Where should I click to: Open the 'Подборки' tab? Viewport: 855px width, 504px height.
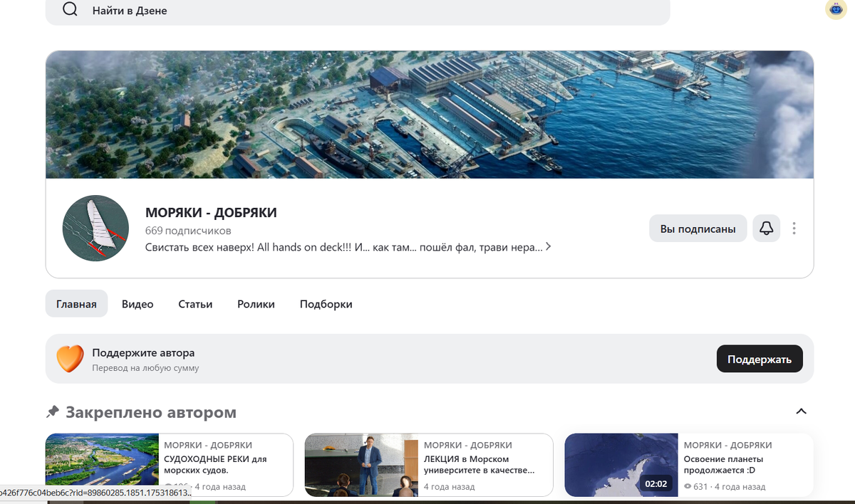[326, 304]
